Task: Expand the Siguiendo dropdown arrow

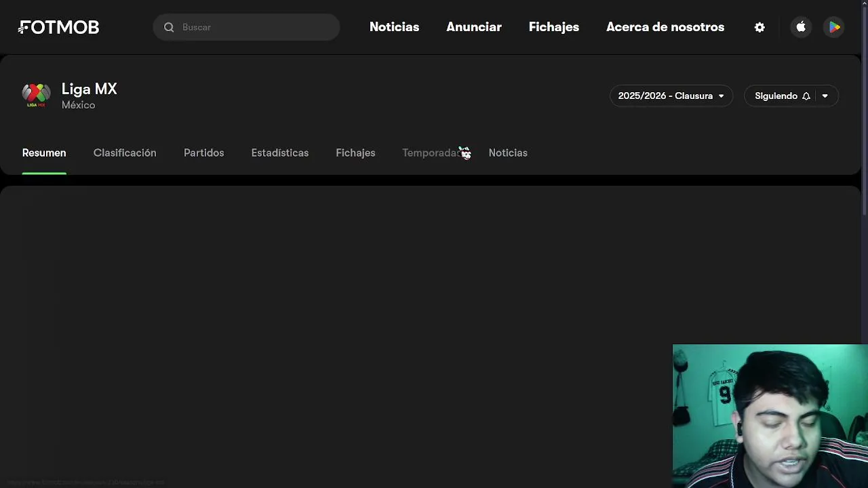Action: [x=825, y=96]
